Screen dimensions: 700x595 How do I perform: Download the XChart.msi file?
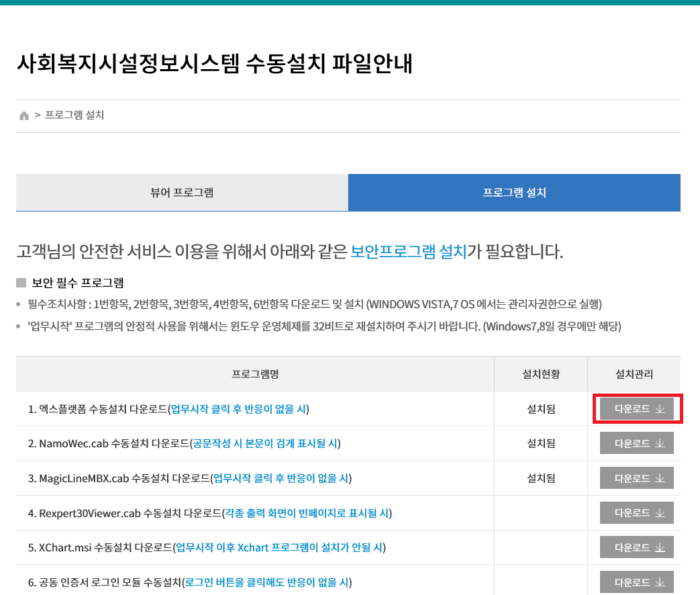pos(637,547)
